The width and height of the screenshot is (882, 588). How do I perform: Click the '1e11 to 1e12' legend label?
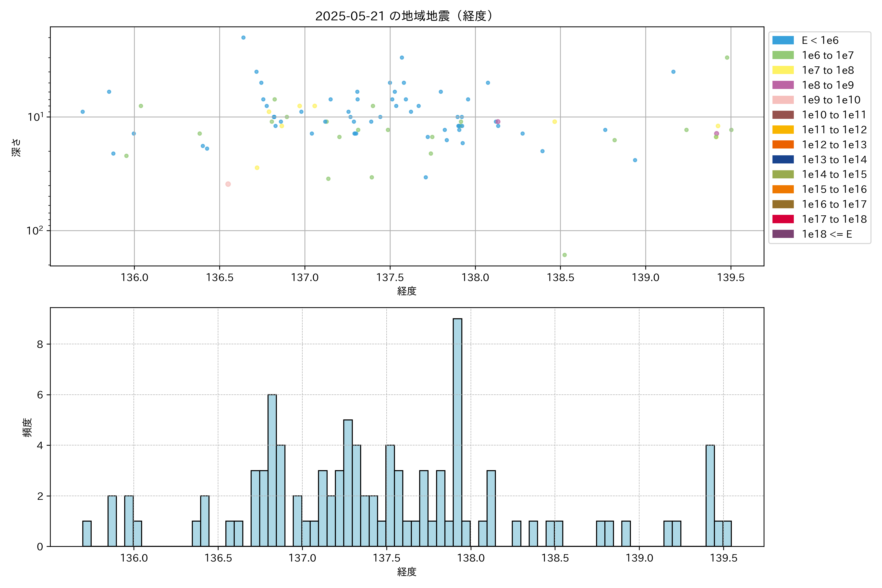(834, 130)
